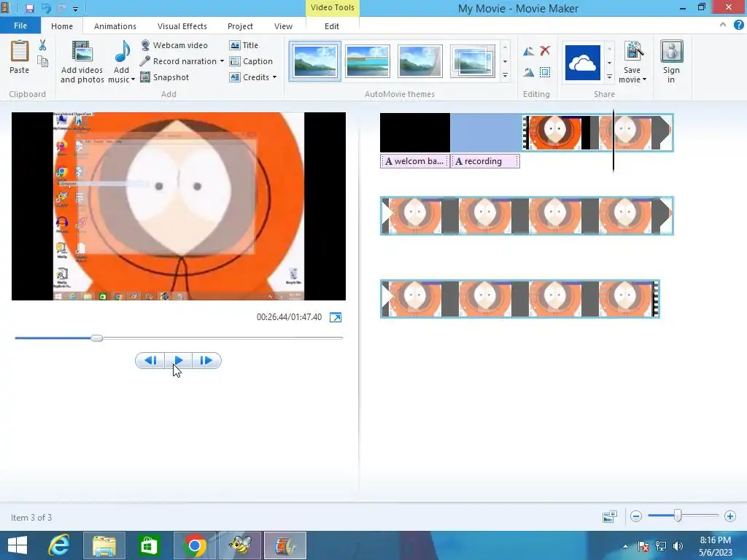
Task: Expand the Credits dropdown arrow
Action: (274, 77)
